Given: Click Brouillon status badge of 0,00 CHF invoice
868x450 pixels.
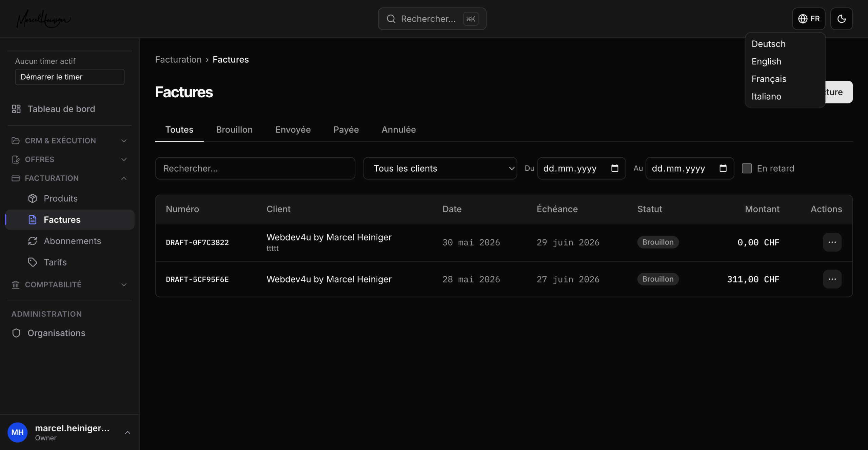Looking at the screenshot, I should pyautogui.click(x=658, y=242).
